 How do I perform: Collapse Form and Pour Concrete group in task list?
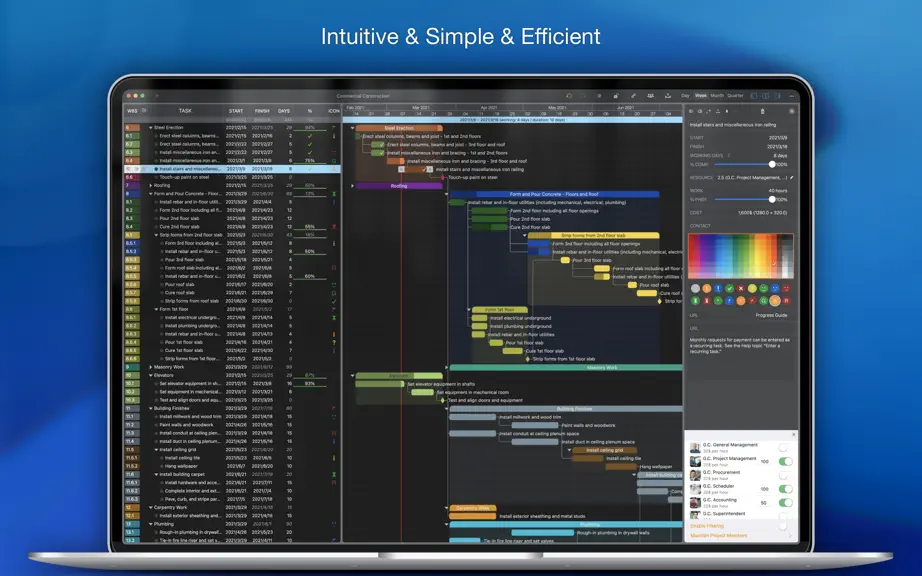tap(151, 193)
